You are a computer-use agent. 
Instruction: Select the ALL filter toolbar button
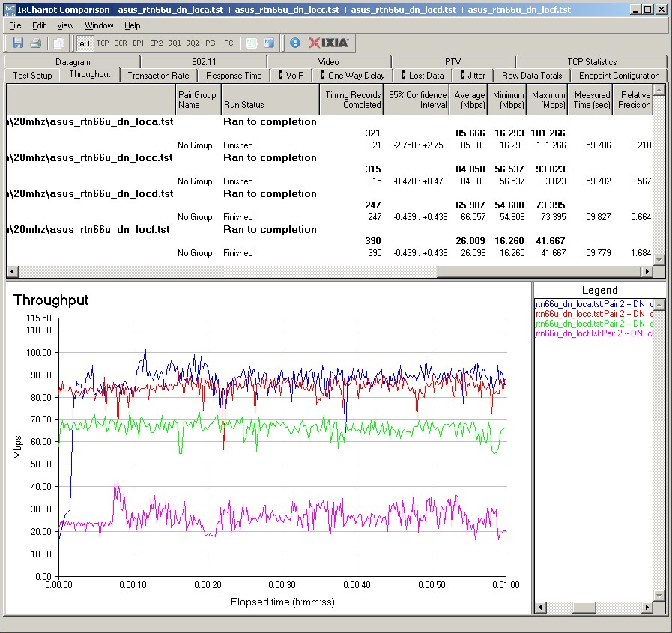[x=85, y=43]
